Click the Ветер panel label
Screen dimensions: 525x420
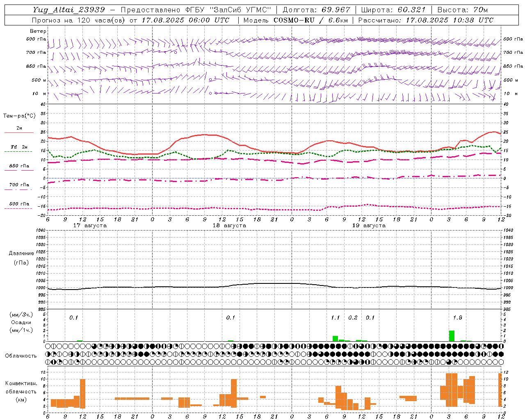[x=38, y=31]
